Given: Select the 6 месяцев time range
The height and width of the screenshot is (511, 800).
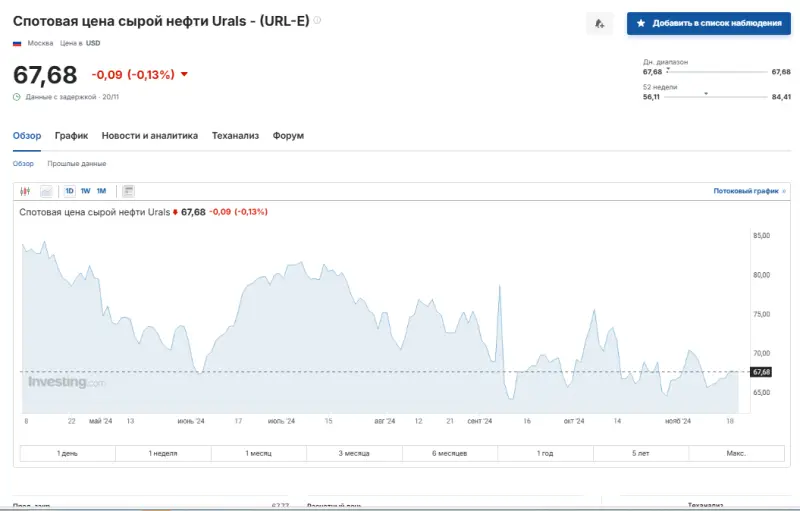Looking at the screenshot, I should 450,453.
